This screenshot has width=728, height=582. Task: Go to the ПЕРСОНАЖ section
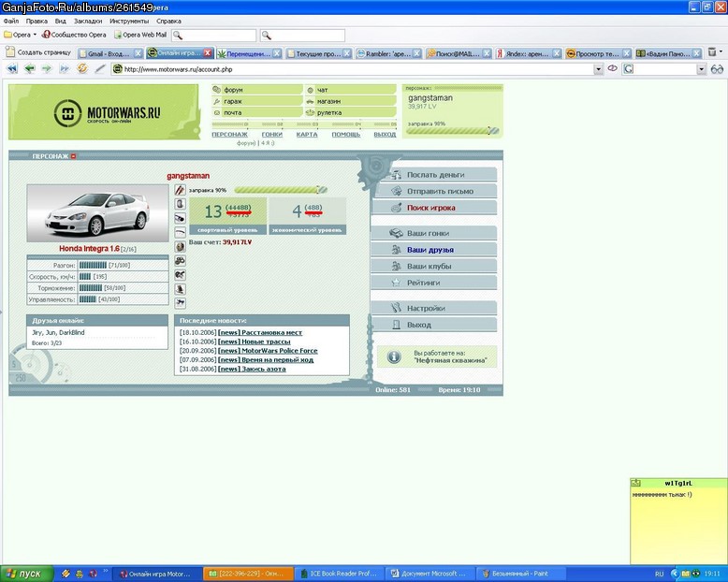pos(229,135)
